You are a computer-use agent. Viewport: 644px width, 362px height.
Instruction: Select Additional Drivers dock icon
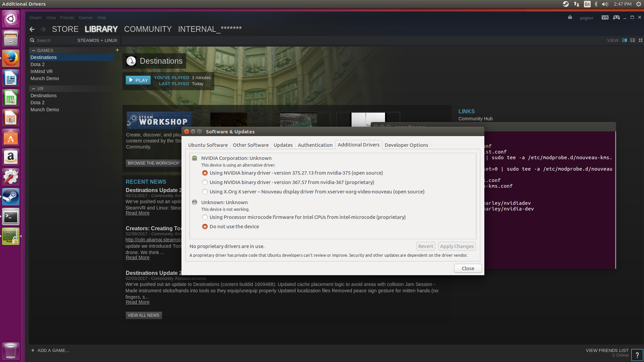click(x=11, y=236)
